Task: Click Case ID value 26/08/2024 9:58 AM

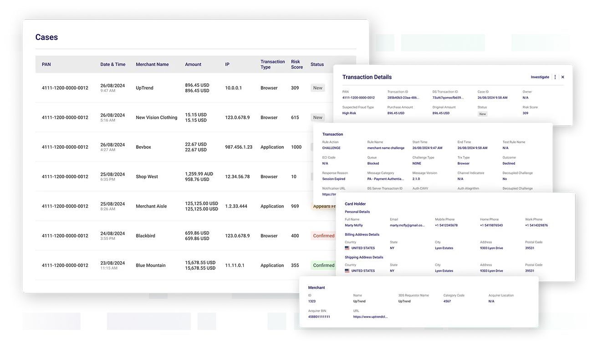Action: click(492, 98)
